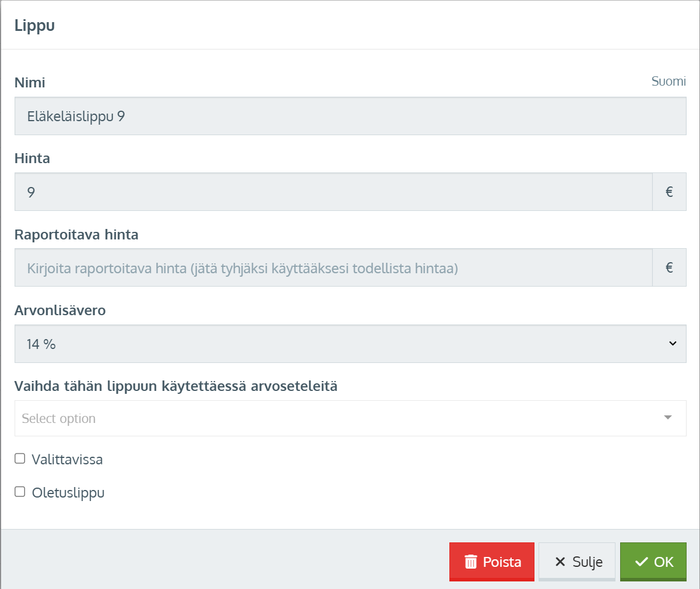Click the checkmark icon on OK
700x589 pixels.
point(642,562)
